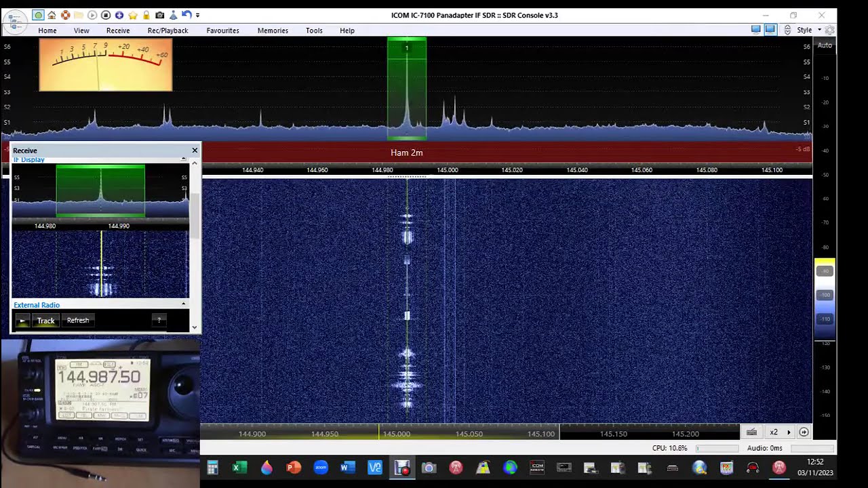Switch to the Rec/Playback tab
The image size is (868, 488).
click(x=168, y=30)
